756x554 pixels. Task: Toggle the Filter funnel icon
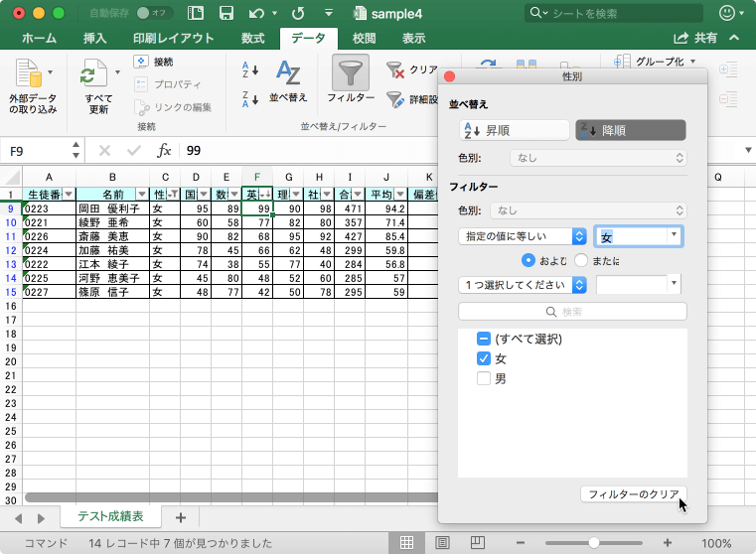[351, 72]
